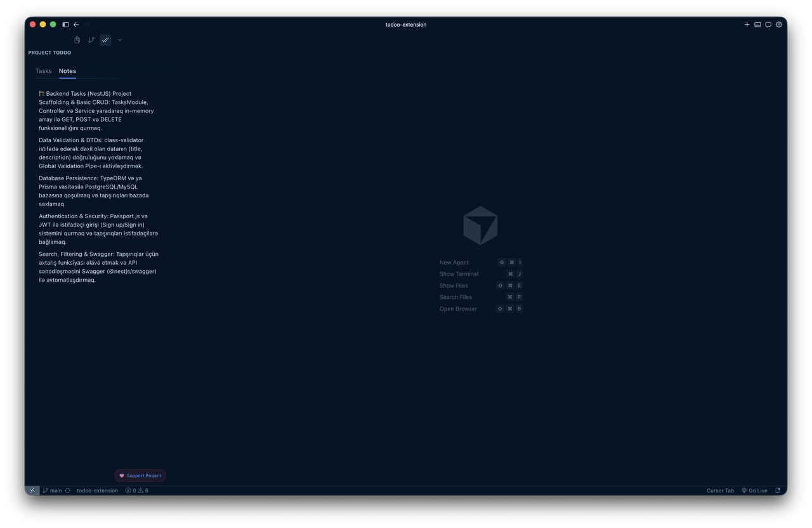Open Settings via the gear icon
This screenshot has width=812, height=528.
[x=779, y=24]
